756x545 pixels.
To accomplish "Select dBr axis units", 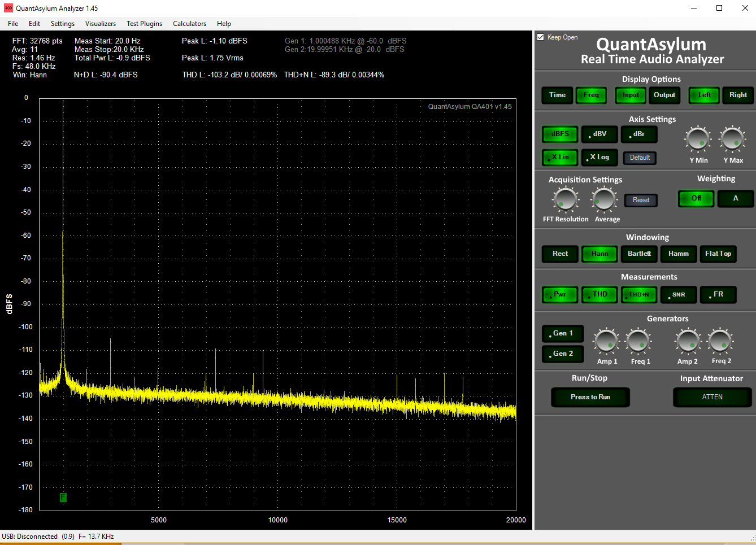I will tap(639, 134).
